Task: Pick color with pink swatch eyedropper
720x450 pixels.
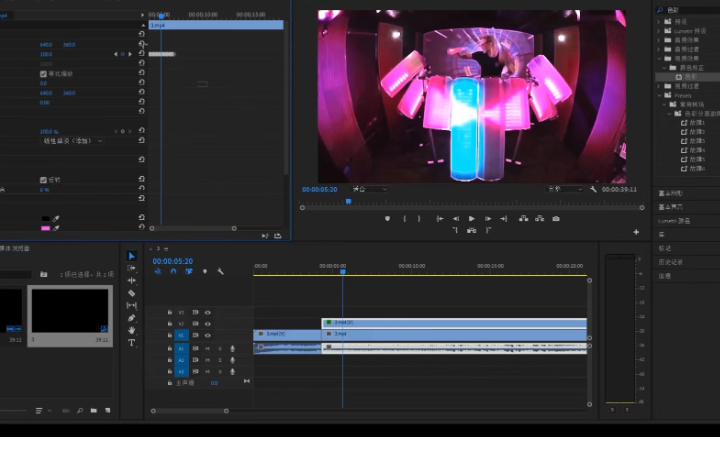Action: (56, 228)
